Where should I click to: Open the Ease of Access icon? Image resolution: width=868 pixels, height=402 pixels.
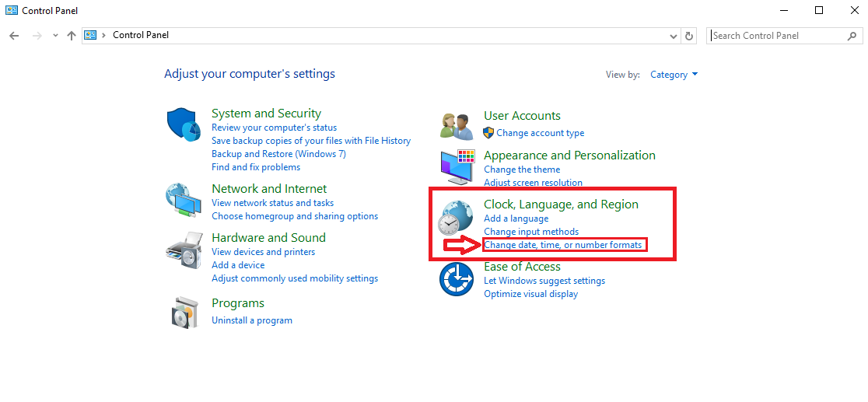[456, 279]
